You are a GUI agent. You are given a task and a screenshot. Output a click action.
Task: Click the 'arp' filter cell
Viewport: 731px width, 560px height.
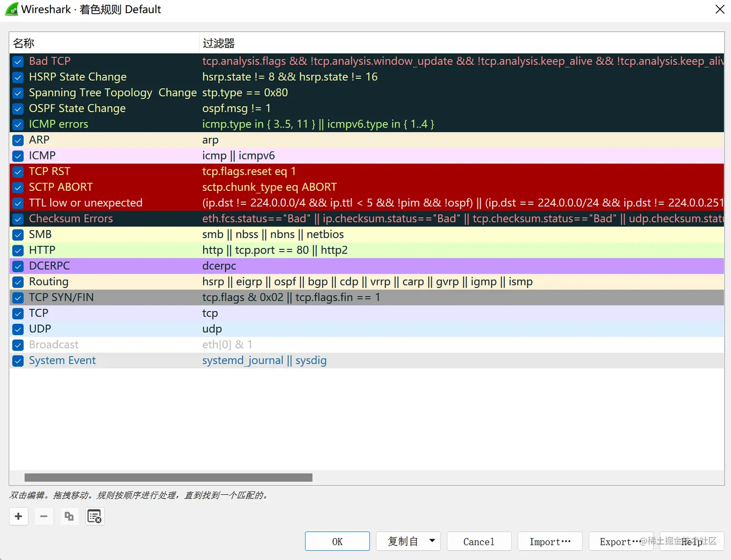210,140
